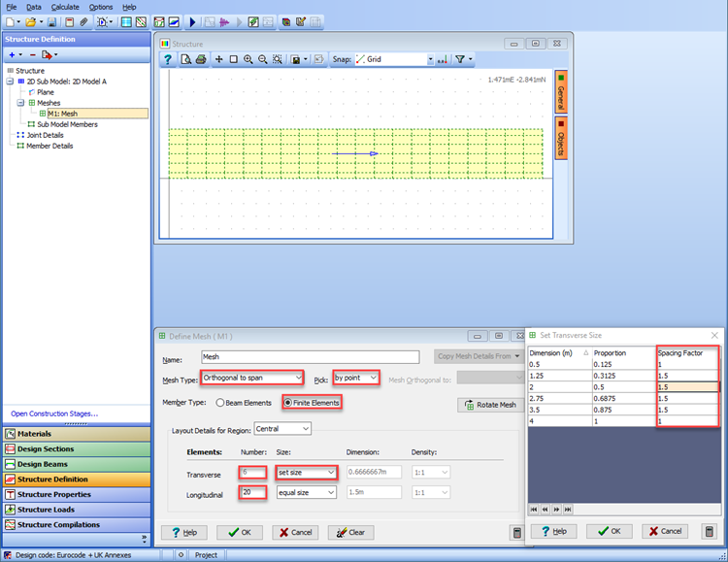The width and height of the screenshot is (728, 562).
Task: Add an item with the blue plus icon
Action: point(12,54)
